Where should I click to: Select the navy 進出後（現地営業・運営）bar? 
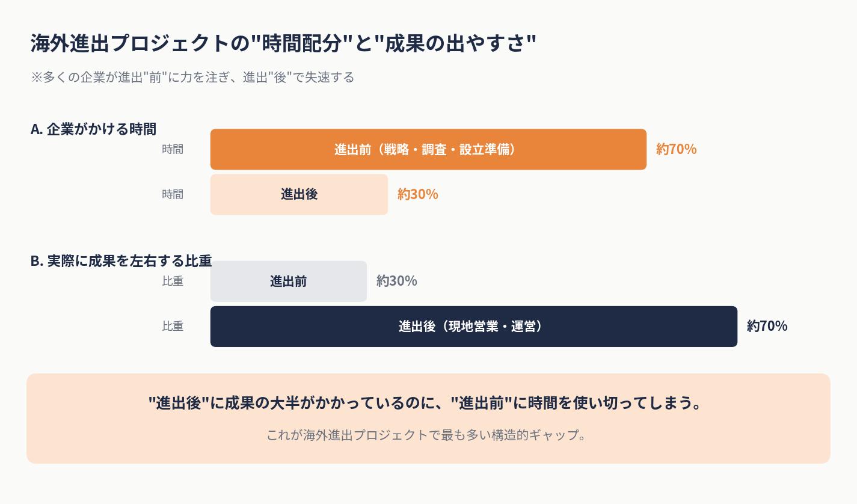click(x=473, y=326)
